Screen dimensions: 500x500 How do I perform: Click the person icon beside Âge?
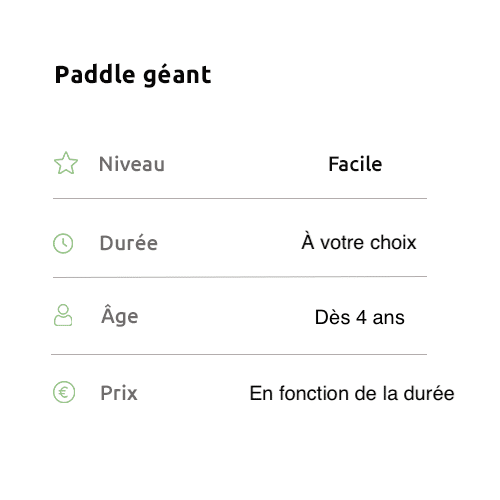point(63,315)
